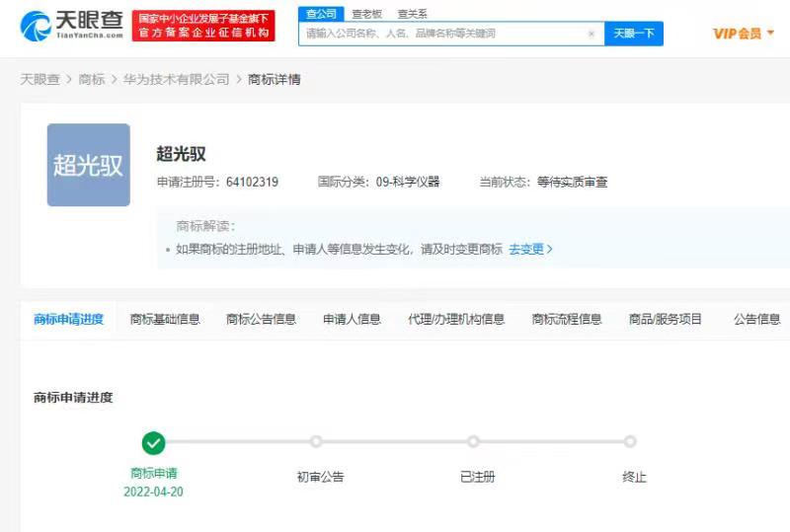Switch to 商标申请进度 tab

coord(68,319)
